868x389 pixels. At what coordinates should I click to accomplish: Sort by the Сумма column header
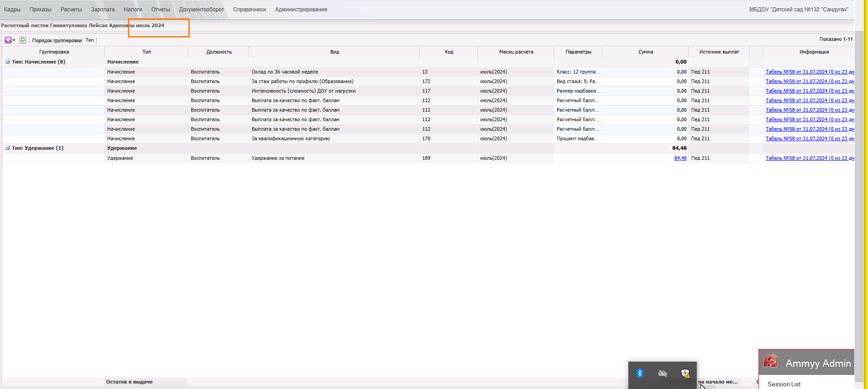click(645, 52)
